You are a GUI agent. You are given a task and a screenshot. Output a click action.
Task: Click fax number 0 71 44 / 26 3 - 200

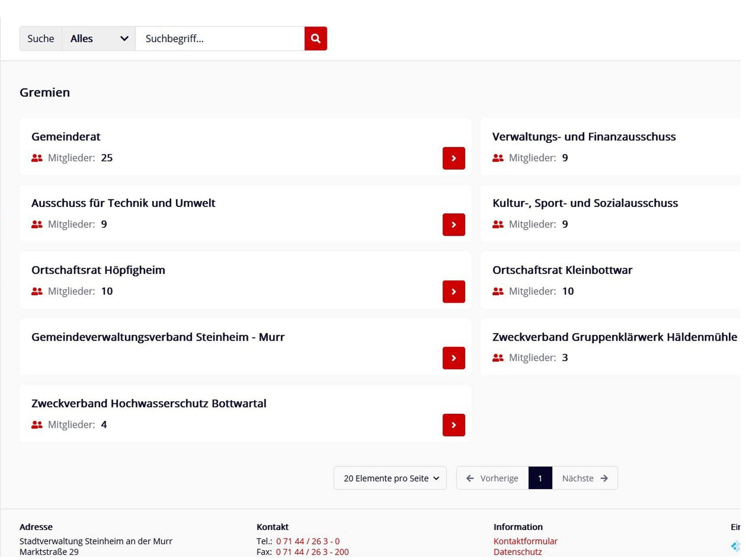point(312,552)
